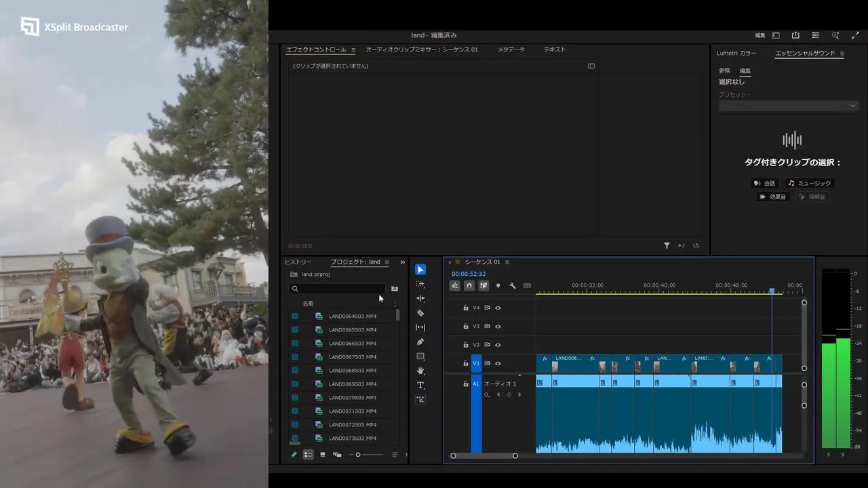Image resolution: width=868 pixels, height=488 pixels.
Task: Click the find bin icon beside search
Action: point(395,289)
